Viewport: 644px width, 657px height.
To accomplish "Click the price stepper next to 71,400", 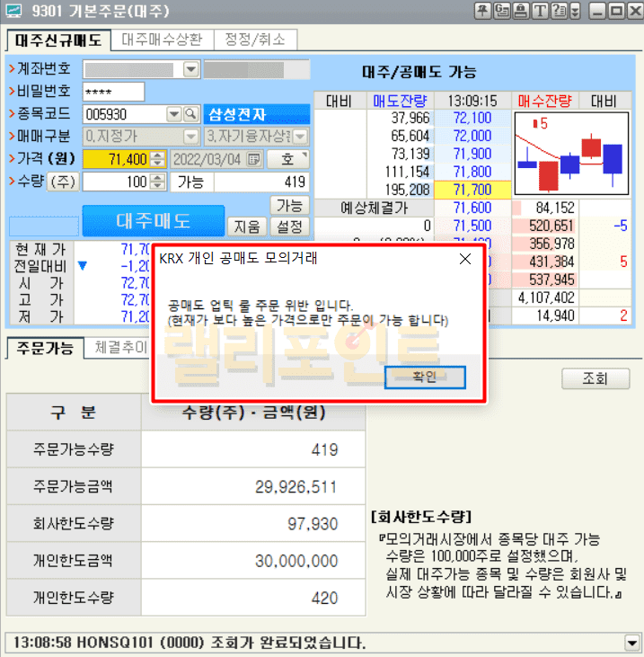I will [x=158, y=159].
